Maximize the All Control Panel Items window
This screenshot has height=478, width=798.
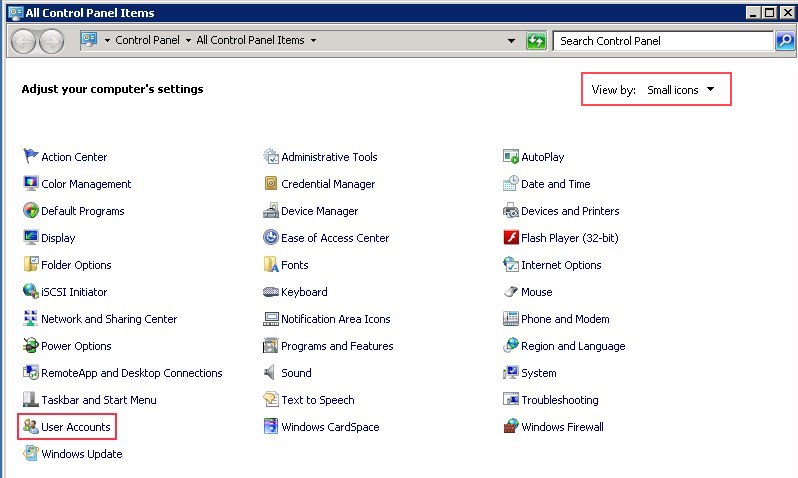tap(769, 12)
